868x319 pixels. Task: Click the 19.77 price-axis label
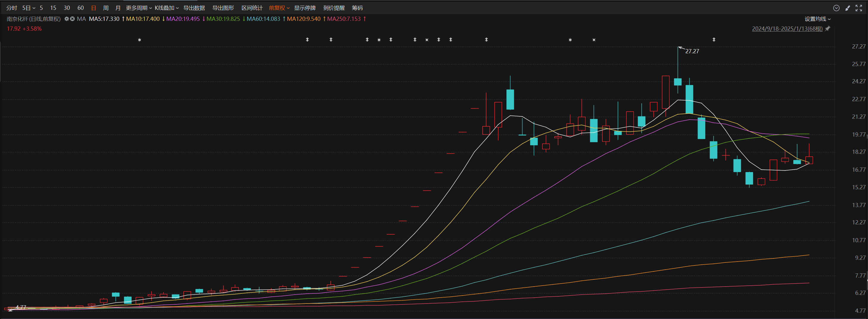[858, 135]
